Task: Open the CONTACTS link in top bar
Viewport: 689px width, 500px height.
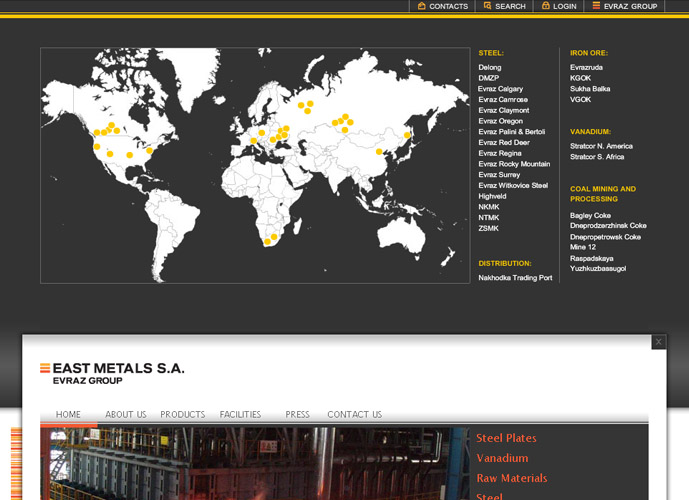Action: tap(448, 6)
